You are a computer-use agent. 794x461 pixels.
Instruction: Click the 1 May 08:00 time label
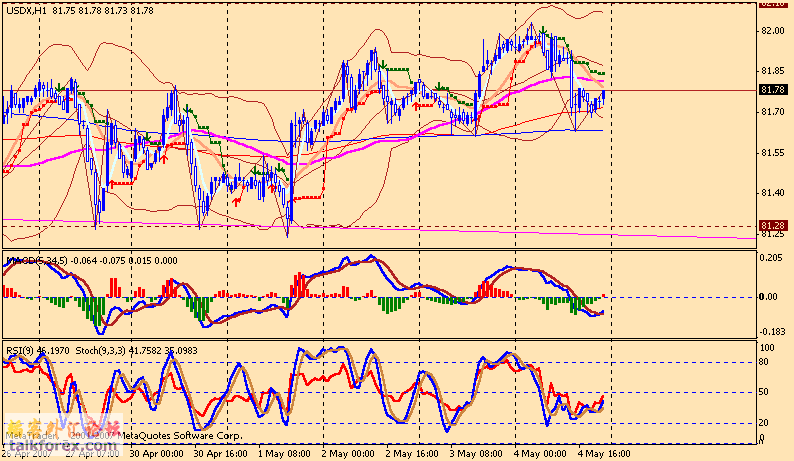pyautogui.click(x=285, y=453)
